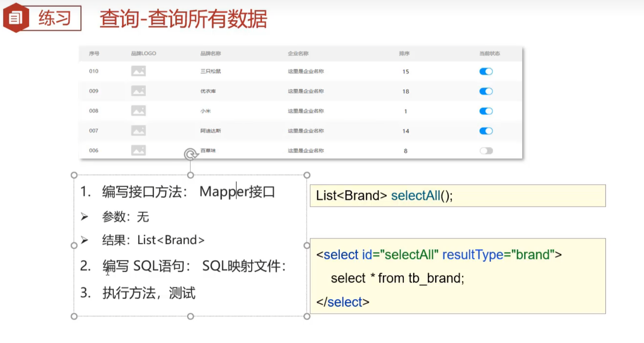Screen dimensions: 644x343
Task: Toggle the status switch for row 010
Action: (x=486, y=71)
